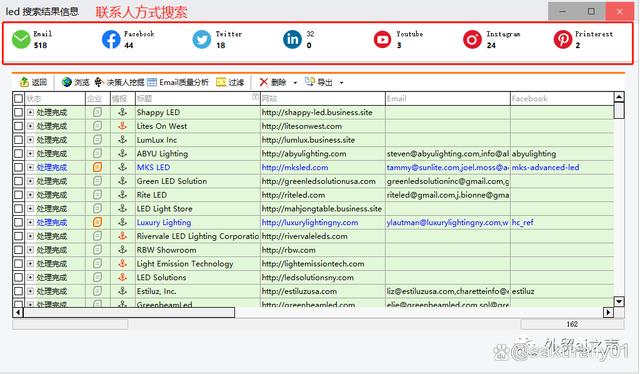Click the Green LED Solution title cell

pyautogui.click(x=198, y=181)
